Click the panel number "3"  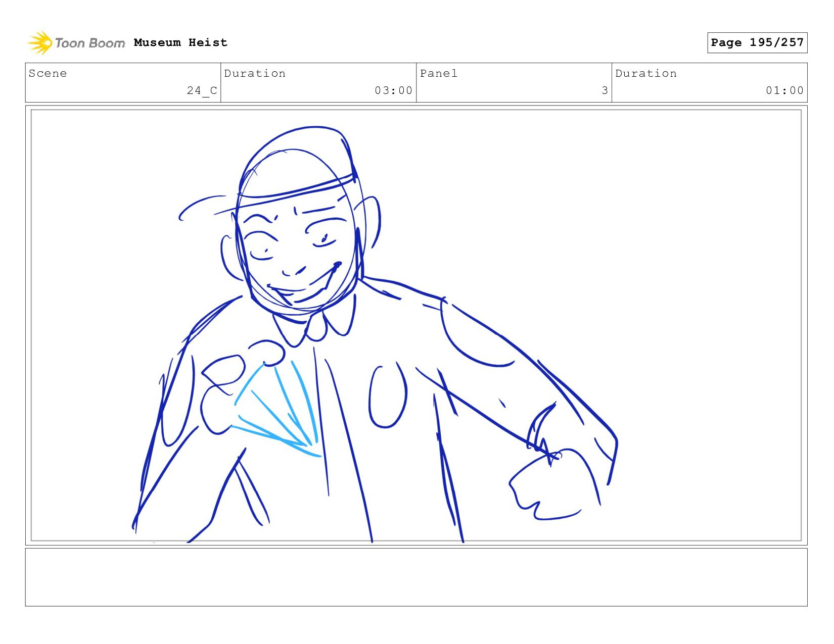pos(605,90)
